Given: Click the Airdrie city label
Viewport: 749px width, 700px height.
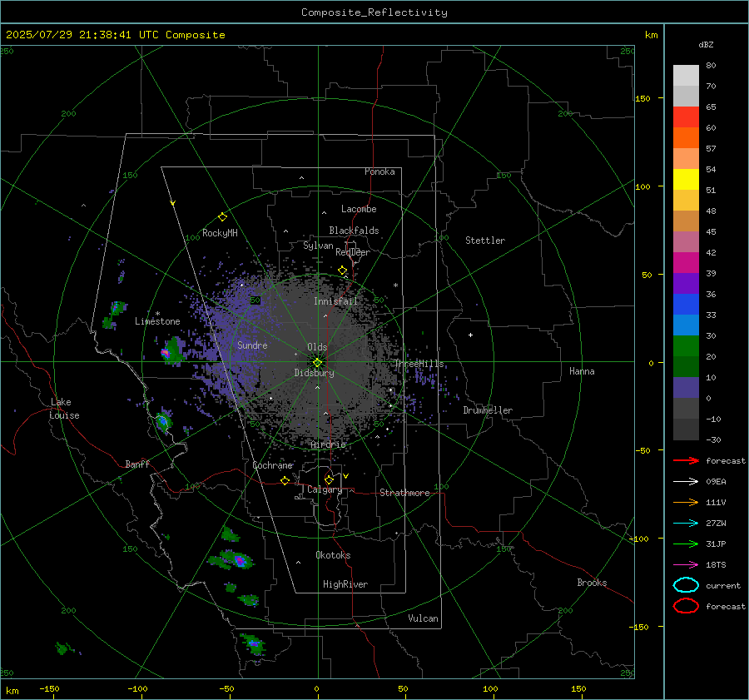Looking at the screenshot, I should (x=328, y=444).
